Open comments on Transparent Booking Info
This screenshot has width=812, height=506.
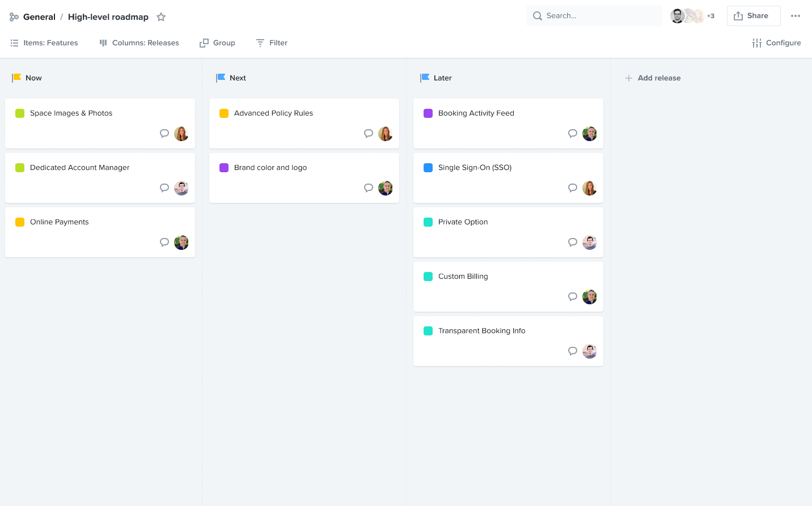click(x=573, y=351)
